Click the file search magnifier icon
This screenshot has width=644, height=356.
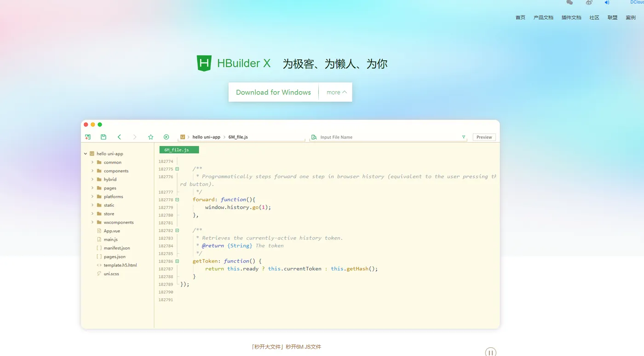pyautogui.click(x=314, y=137)
